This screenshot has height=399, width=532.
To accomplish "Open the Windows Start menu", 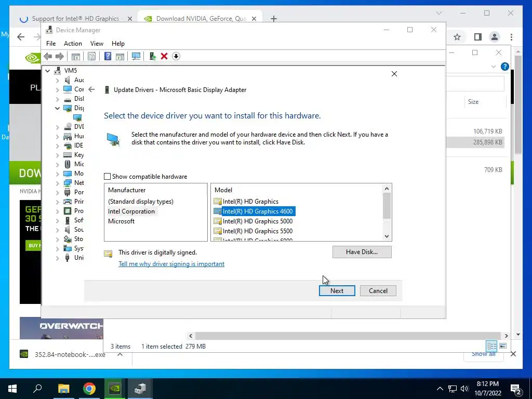I will tap(12, 389).
